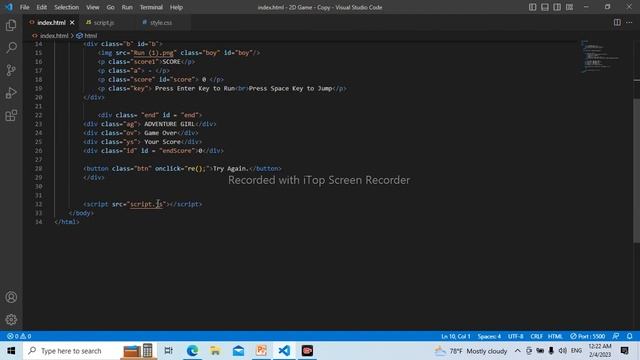Click the Visual Studio Code taskbar icon

pyautogui.click(x=284, y=351)
